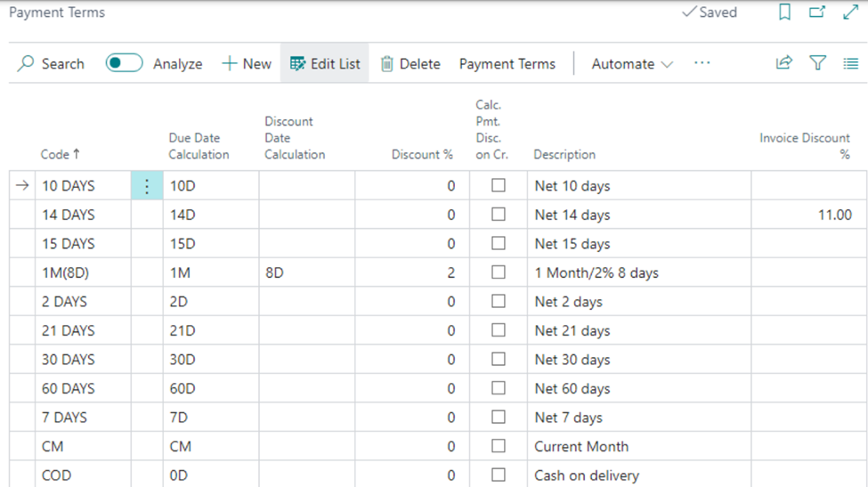868x487 pixels.
Task: Check Calc. Pmt. Disc. for 1M(8D)
Action: [x=499, y=272]
